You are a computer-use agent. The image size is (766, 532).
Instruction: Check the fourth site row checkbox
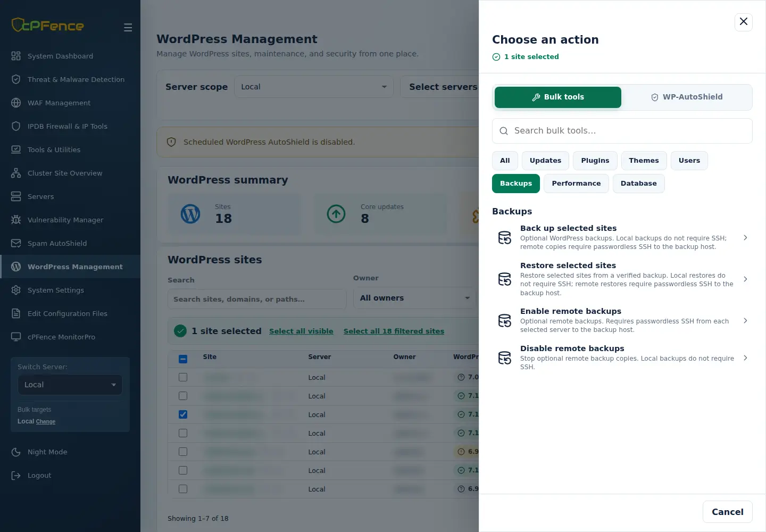tap(183, 433)
